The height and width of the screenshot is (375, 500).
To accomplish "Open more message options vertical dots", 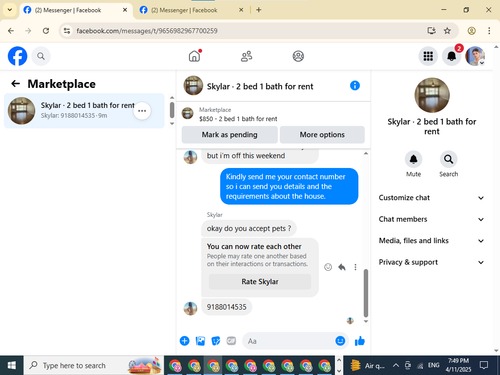I will click(x=355, y=267).
